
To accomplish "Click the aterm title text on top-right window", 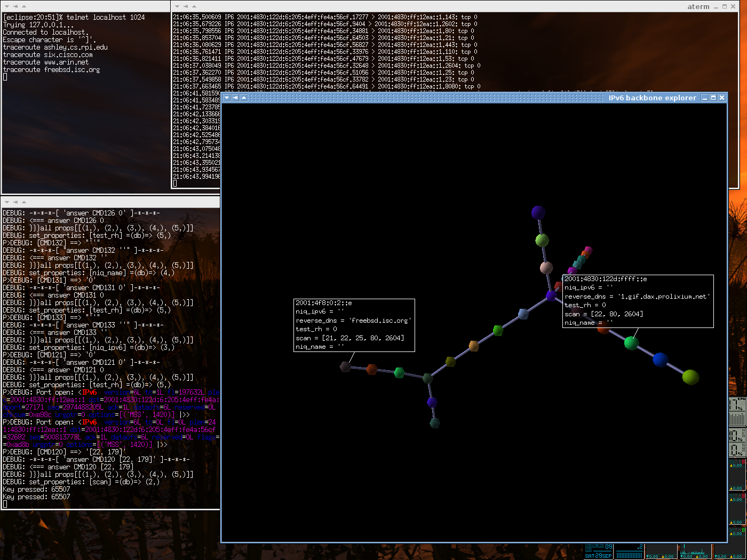I will click(x=698, y=6).
